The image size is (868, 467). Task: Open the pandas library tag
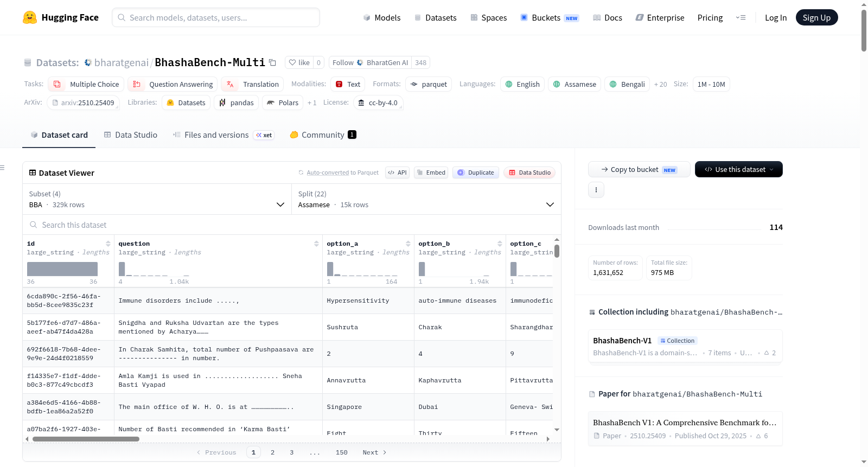click(x=236, y=103)
